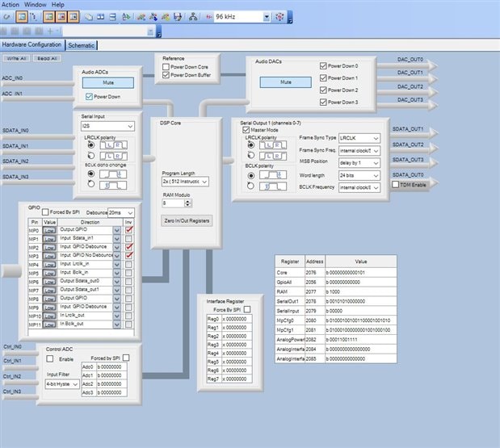The width and height of the screenshot is (500, 448).
Task: Click the side-by-side window tile icon
Action: (101, 17)
